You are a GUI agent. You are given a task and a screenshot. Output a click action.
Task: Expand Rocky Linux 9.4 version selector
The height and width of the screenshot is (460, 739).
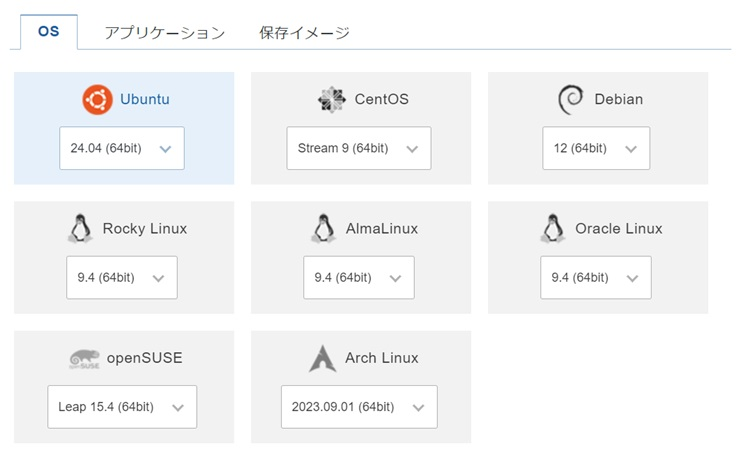tap(122, 278)
